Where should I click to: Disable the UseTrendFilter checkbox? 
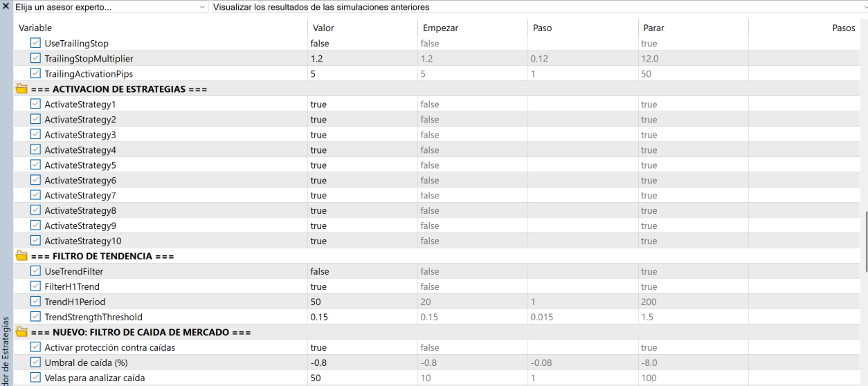point(36,271)
